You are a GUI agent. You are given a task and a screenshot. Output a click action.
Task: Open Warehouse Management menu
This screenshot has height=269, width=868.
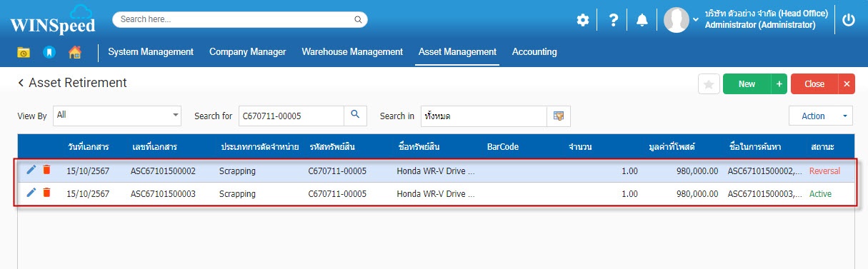point(352,52)
